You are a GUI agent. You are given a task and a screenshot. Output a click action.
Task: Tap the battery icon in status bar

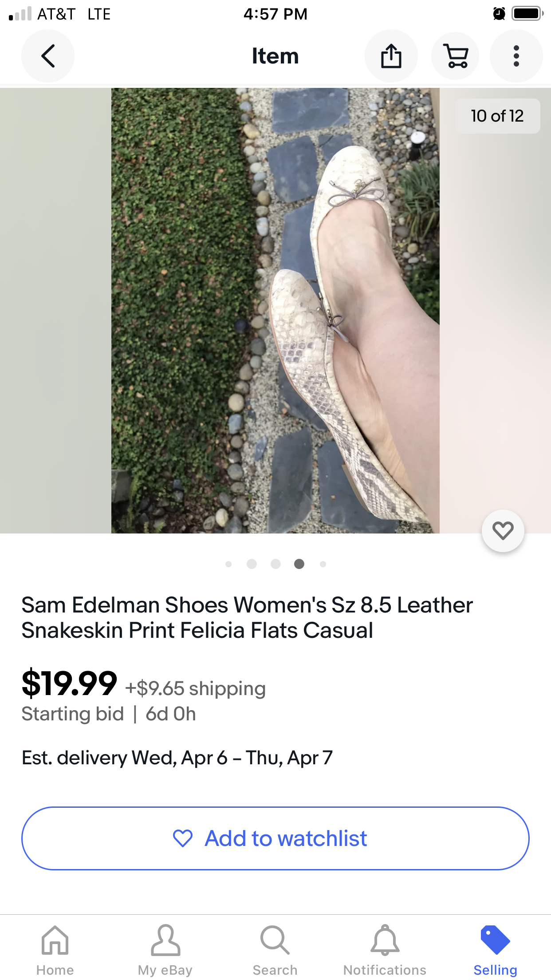(527, 14)
